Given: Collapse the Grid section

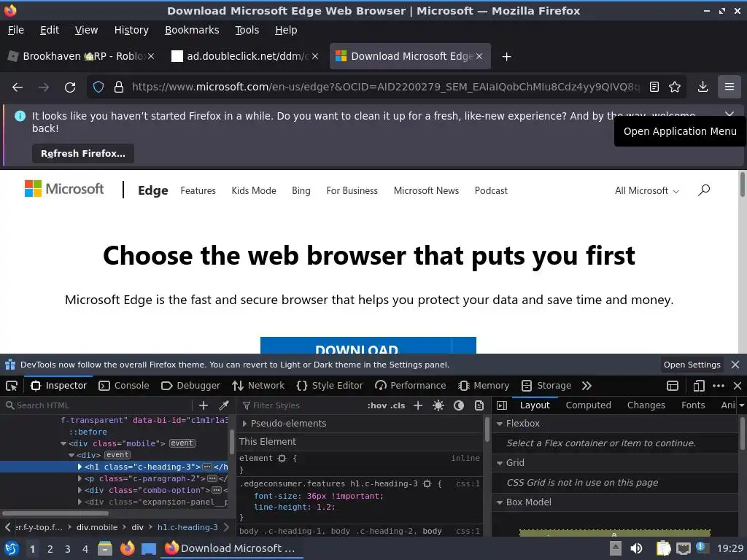Looking at the screenshot, I should pyautogui.click(x=499, y=463).
